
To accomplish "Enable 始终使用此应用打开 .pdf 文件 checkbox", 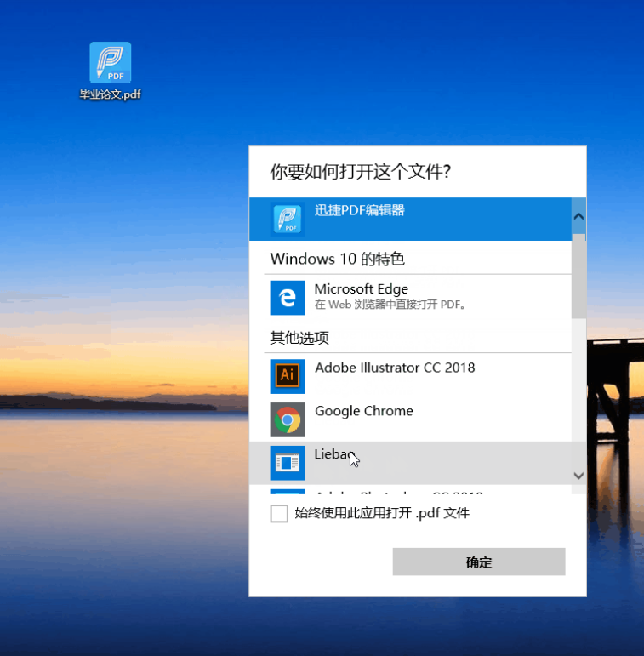I will tap(279, 513).
